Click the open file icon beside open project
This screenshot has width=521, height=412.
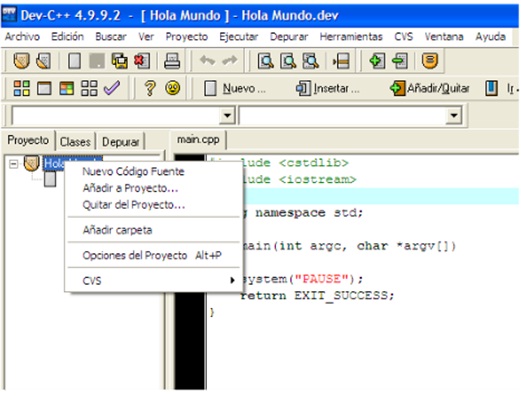43,61
